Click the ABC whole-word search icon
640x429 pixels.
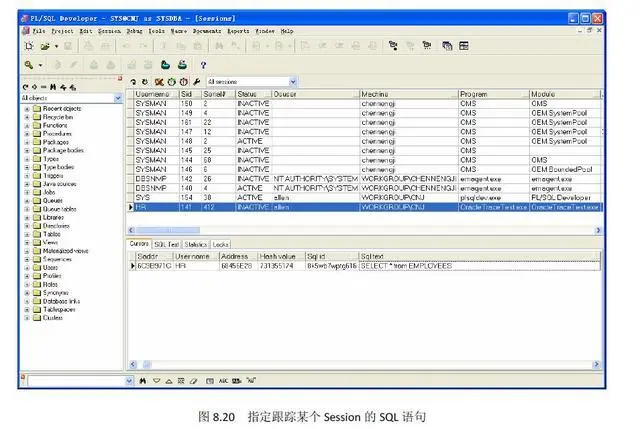pos(223,381)
